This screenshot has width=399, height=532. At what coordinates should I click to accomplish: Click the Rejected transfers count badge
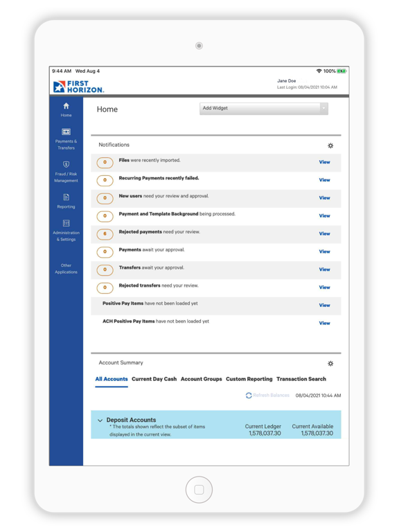105,287
